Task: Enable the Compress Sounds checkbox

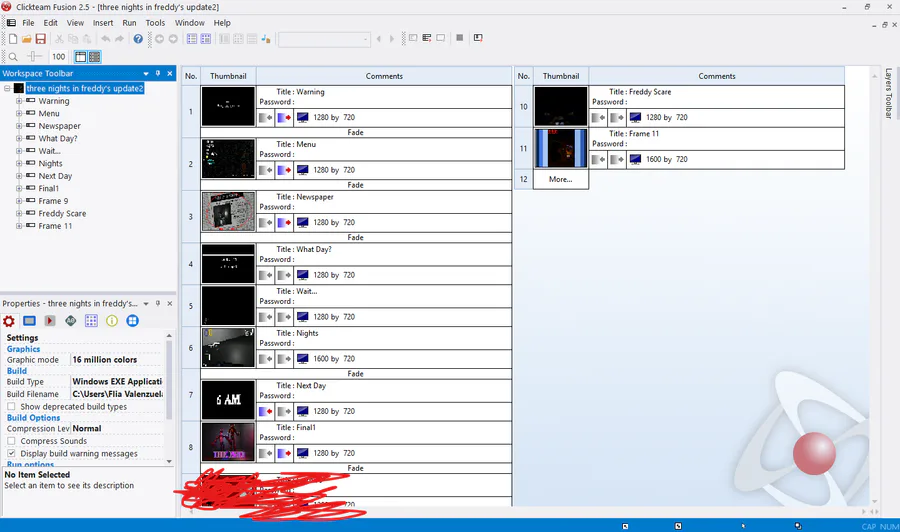Action: click(11, 441)
